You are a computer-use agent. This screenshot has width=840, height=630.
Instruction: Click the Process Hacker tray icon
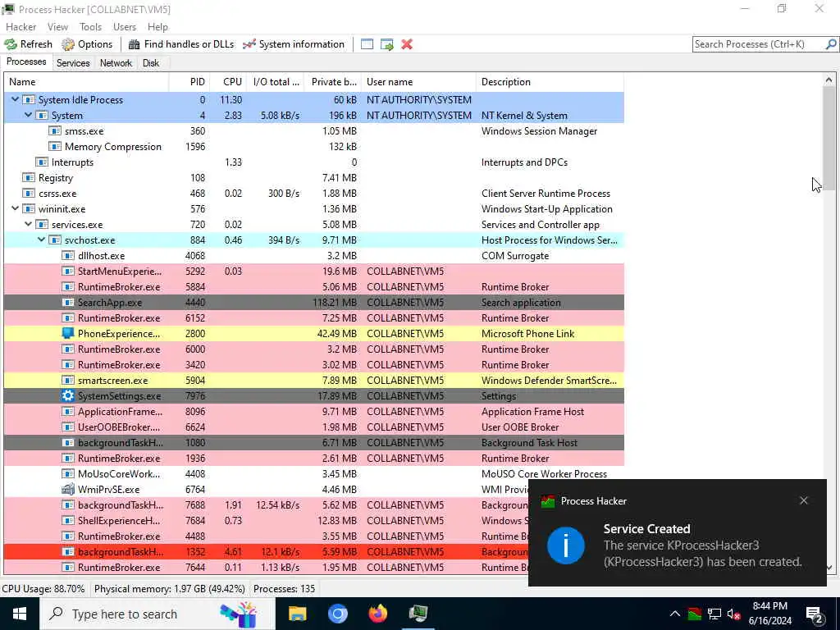tap(694, 614)
